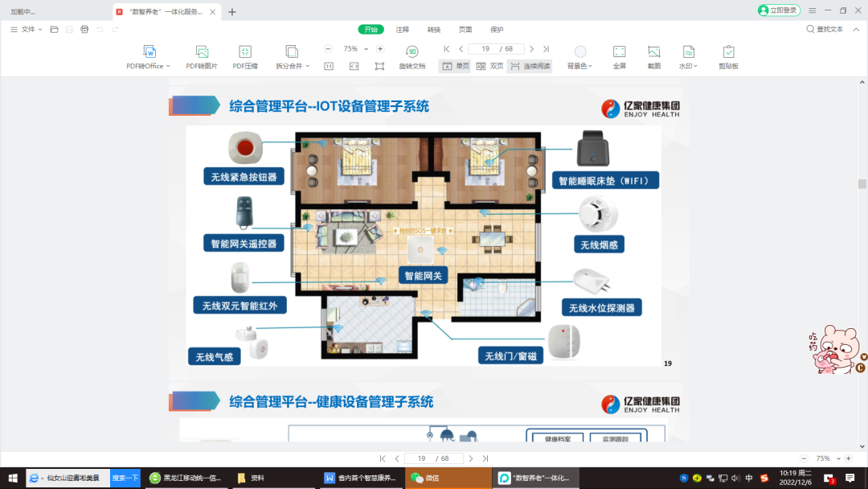
Task: Toggle 连续阅读 continuous reading mode
Action: (x=530, y=66)
